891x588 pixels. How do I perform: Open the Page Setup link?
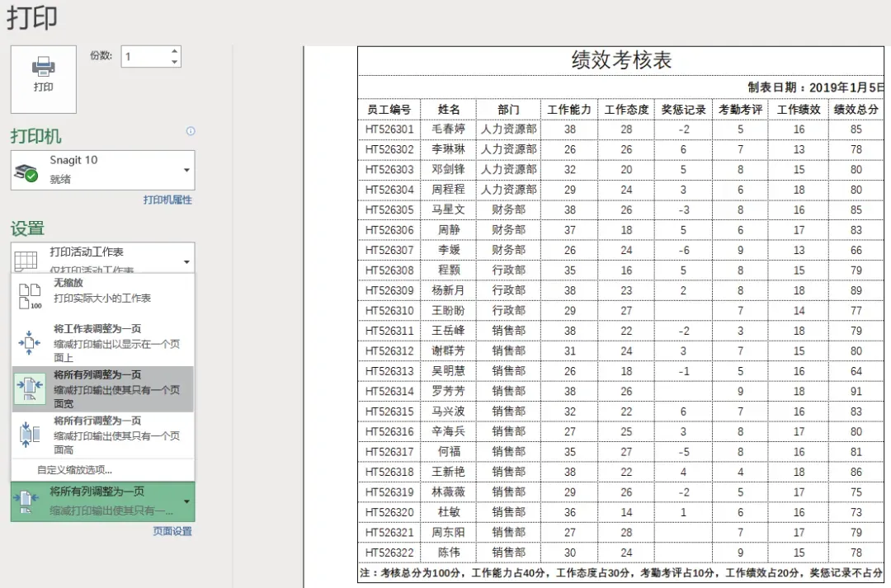click(x=172, y=531)
